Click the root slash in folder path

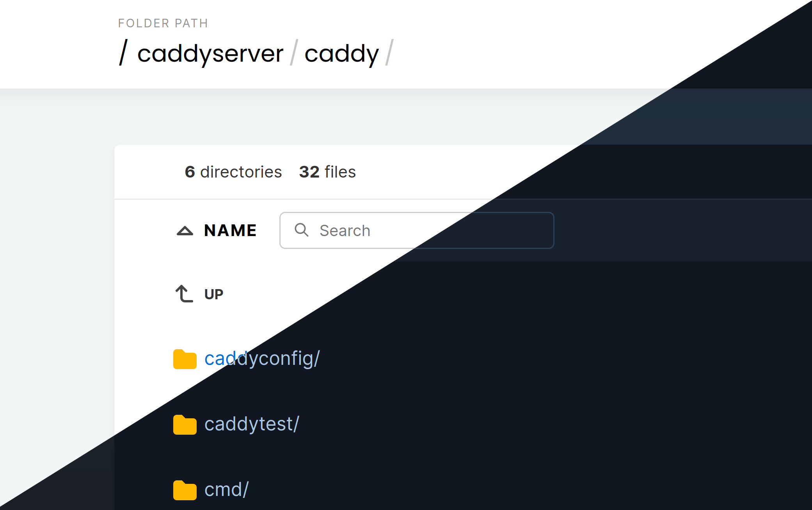123,53
